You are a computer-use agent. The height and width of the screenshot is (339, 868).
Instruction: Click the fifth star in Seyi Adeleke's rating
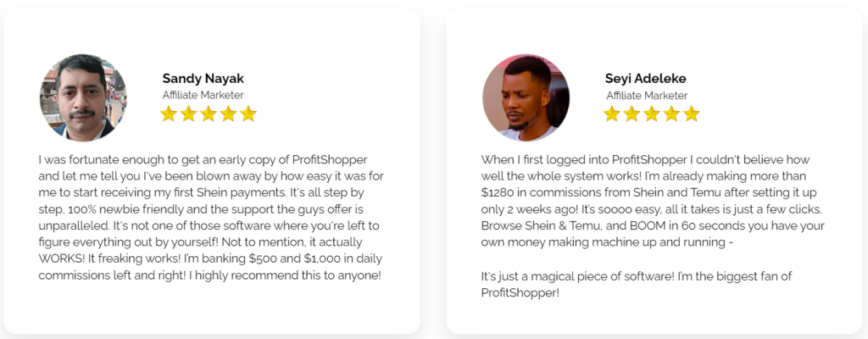pos(692,114)
